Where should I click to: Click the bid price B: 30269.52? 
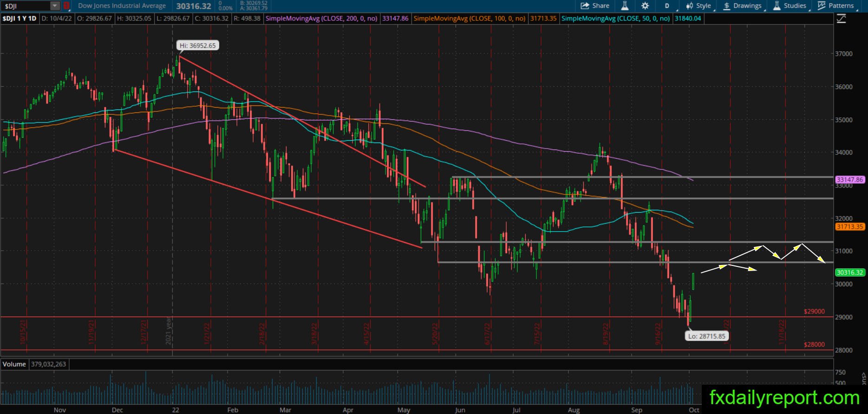click(254, 3)
